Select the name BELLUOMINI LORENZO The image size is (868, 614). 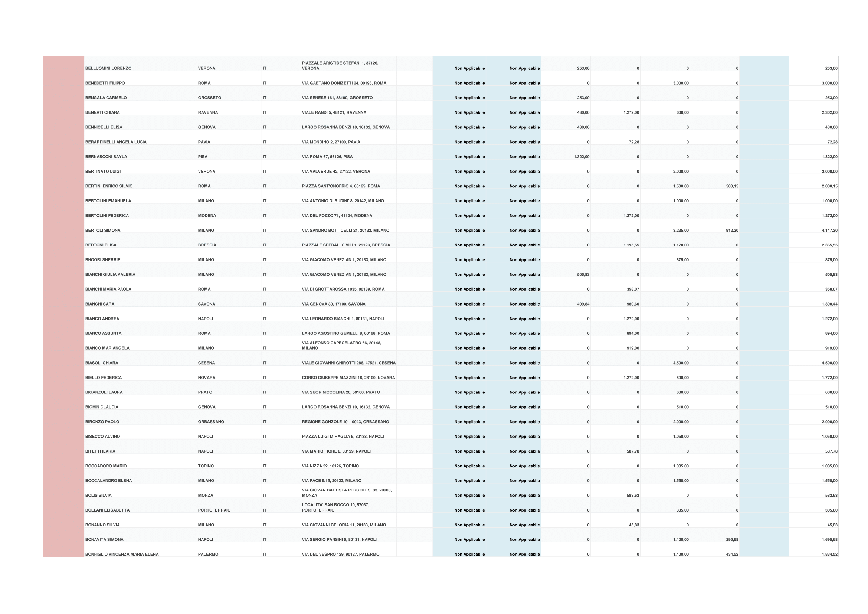(108, 68)
